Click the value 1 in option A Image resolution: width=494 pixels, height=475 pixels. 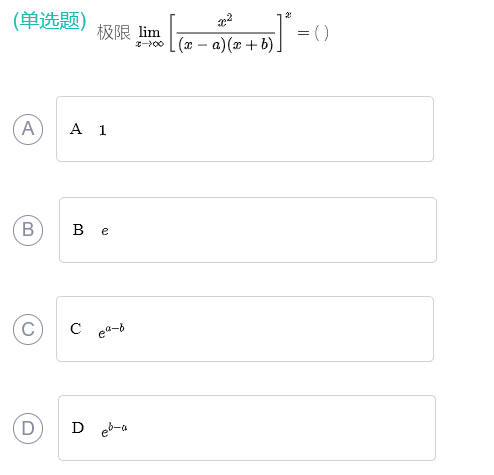click(x=103, y=130)
